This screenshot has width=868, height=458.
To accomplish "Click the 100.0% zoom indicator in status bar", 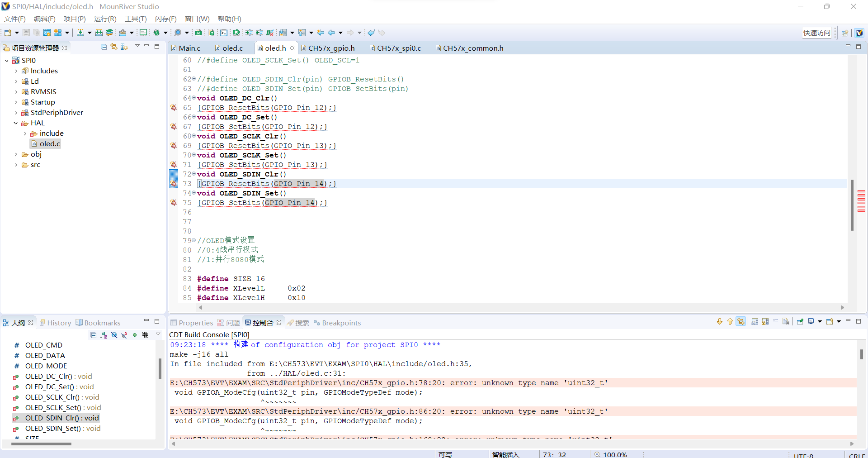I will tap(611, 454).
